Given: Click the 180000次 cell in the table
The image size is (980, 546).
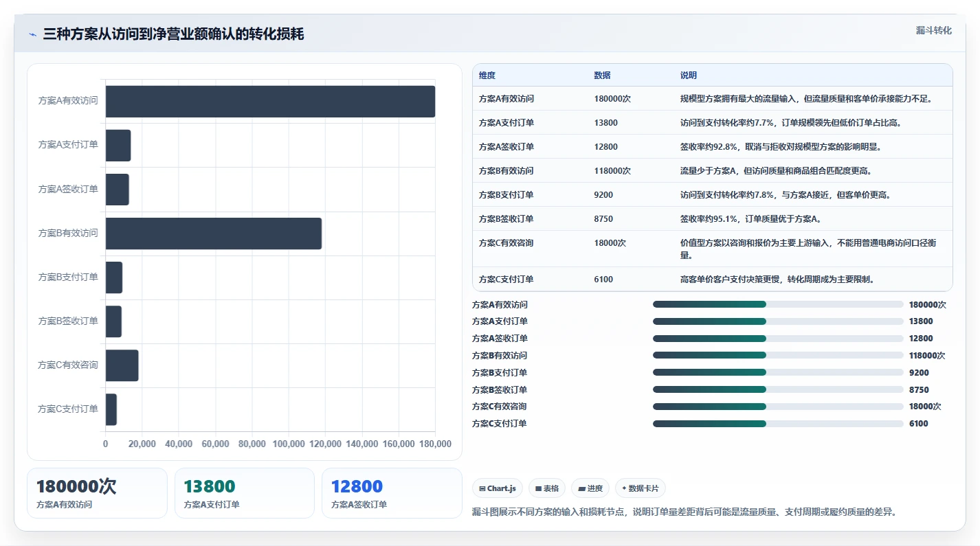Looking at the screenshot, I should 613,99.
